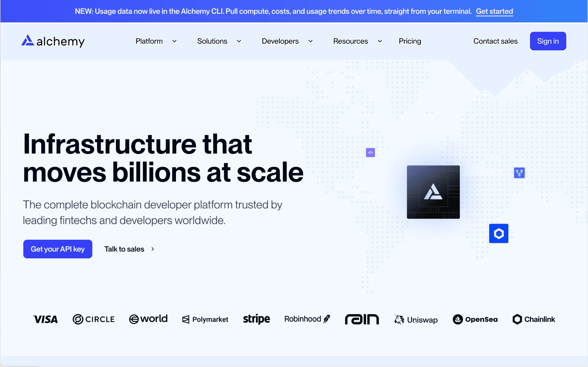Click the Alchemy logo in the header
Viewport: 588px width, 367px height.
pos(53,41)
